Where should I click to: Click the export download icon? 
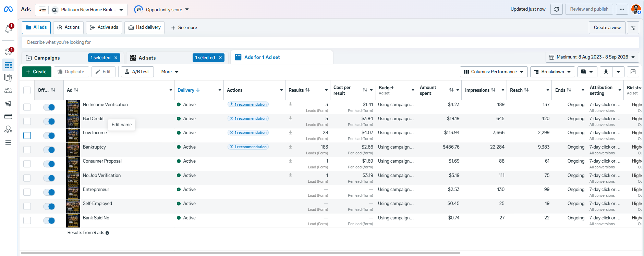pos(606,72)
